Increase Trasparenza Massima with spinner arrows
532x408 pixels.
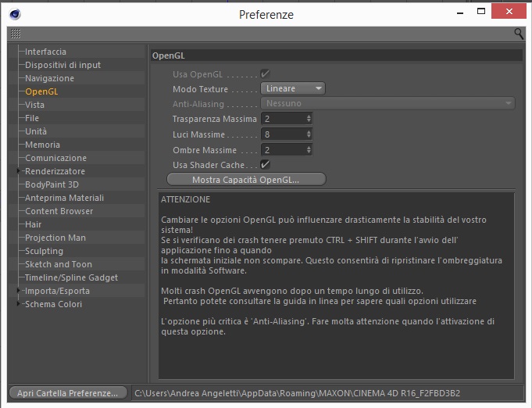309,116
